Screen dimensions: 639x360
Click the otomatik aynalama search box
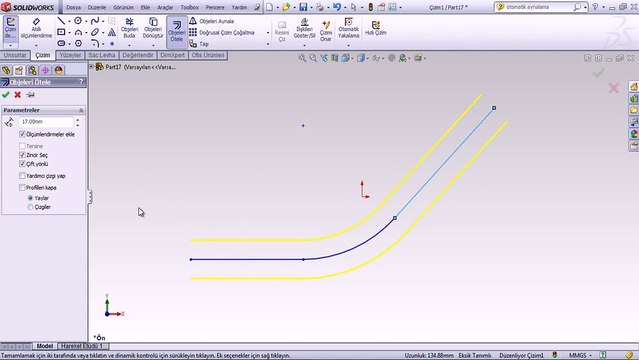(540, 7)
